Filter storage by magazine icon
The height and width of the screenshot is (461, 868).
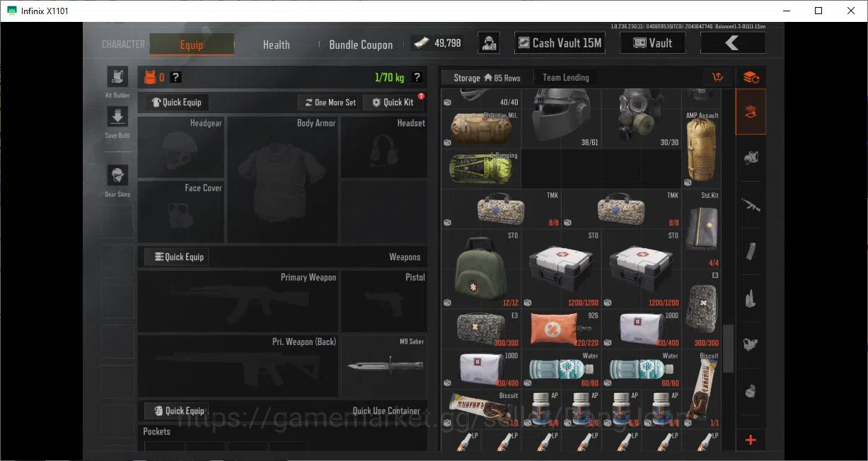(x=751, y=252)
